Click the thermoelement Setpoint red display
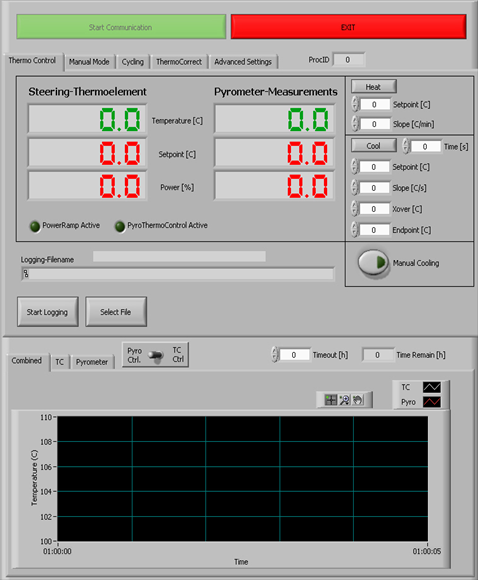 (87, 152)
